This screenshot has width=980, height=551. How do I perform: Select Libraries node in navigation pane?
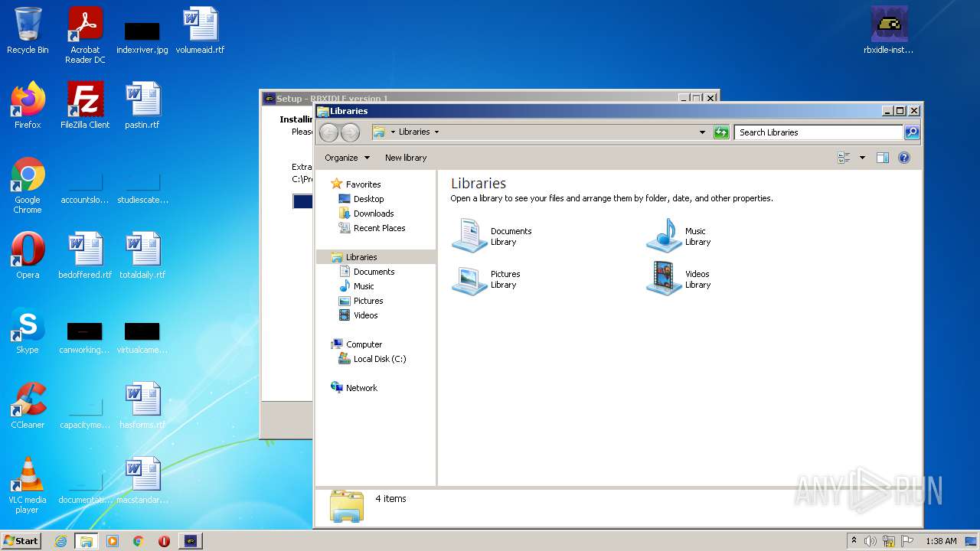tap(375, 257)
